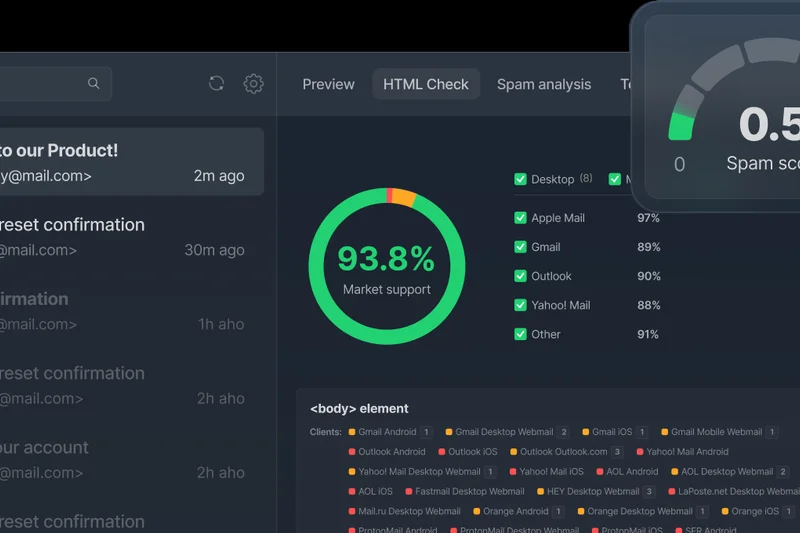Click the search magnifier icon
The width and height of the screenshot is (800, 533).
(94, 84)
